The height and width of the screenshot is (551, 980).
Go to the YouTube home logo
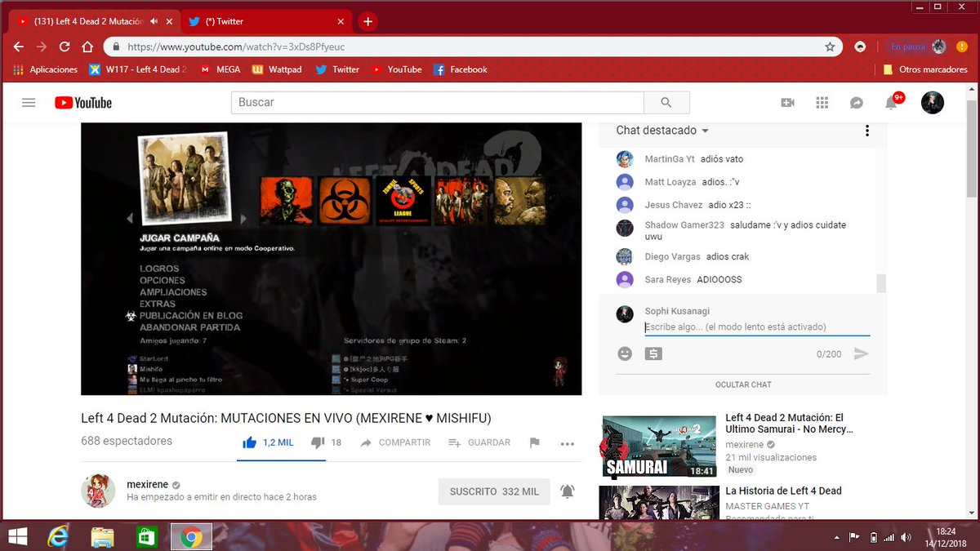[x=83, y=103]
